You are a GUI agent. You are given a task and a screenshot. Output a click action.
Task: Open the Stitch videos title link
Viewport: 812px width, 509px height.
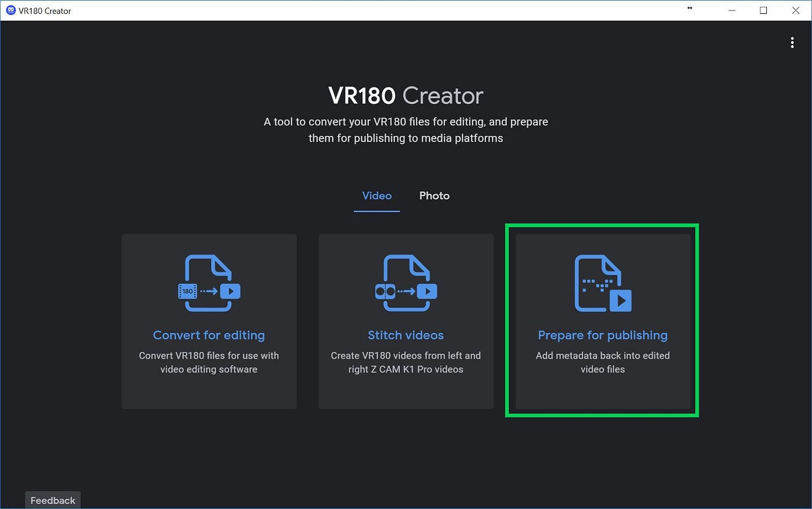coord(406,335)
